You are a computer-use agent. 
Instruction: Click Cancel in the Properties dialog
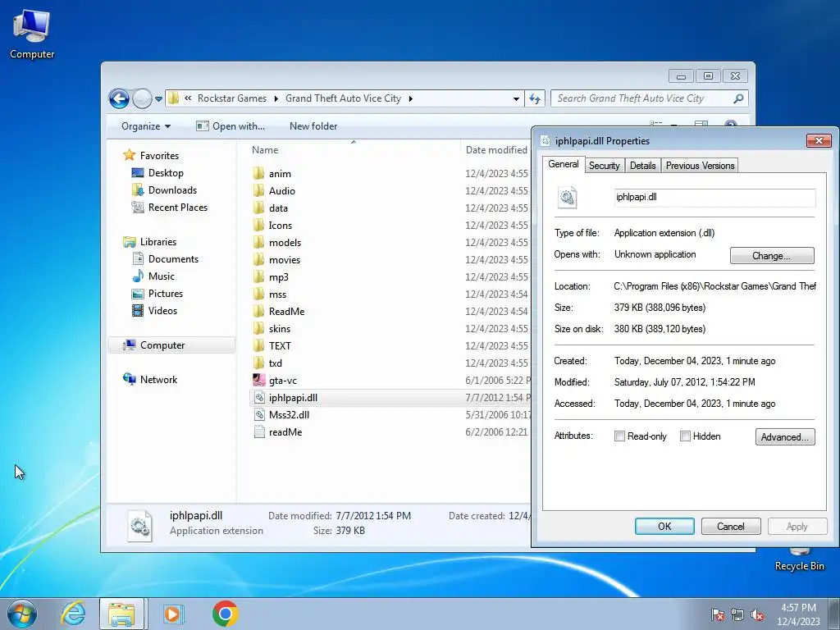[x=731, y=527]
